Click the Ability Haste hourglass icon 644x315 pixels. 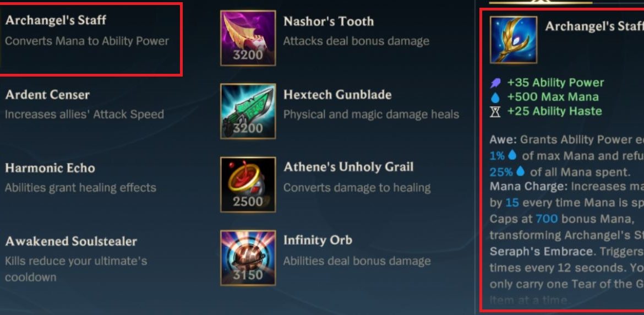(495, 111)
